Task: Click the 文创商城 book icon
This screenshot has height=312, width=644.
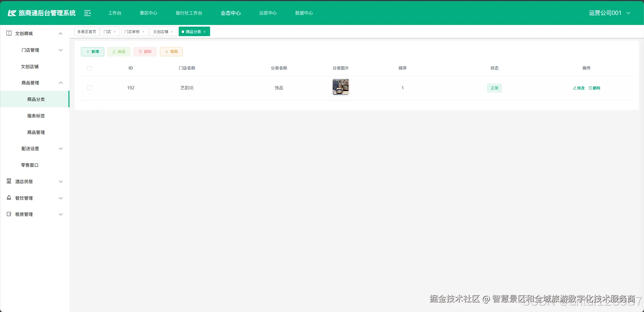Action: tap(9, 33)
